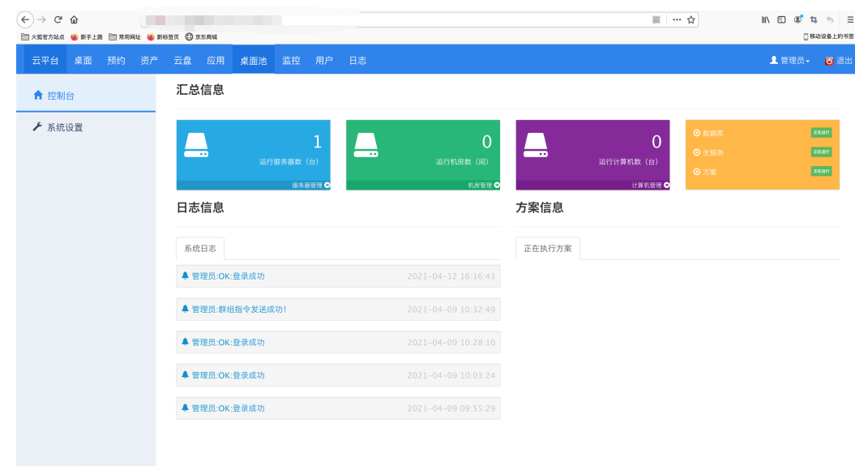Click the wrench icon beside 系统设置
This screenshot has width=868, height=466.
pos(37,126)
